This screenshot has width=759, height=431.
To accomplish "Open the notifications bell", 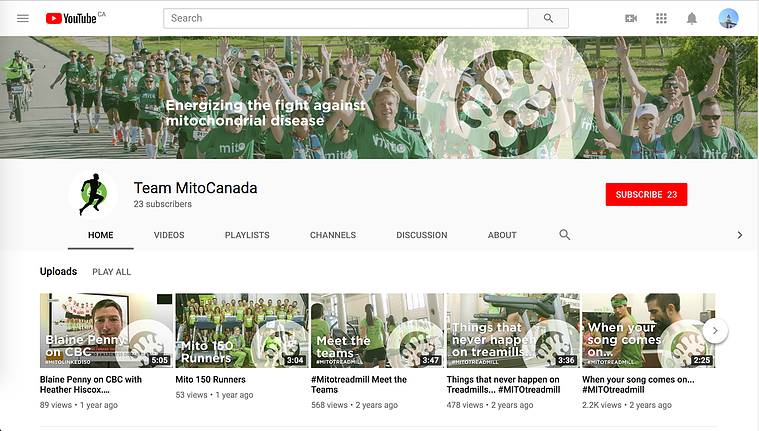I will [692, 18].
